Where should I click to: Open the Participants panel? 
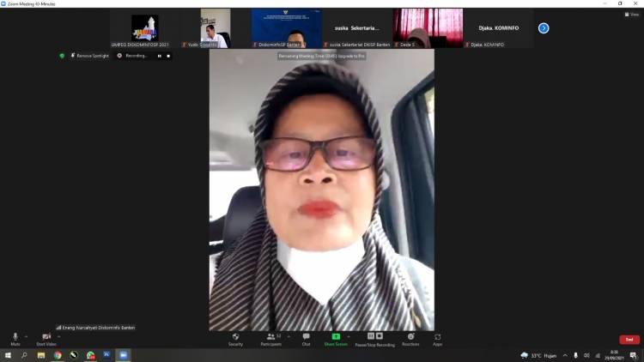coord(271,338)
